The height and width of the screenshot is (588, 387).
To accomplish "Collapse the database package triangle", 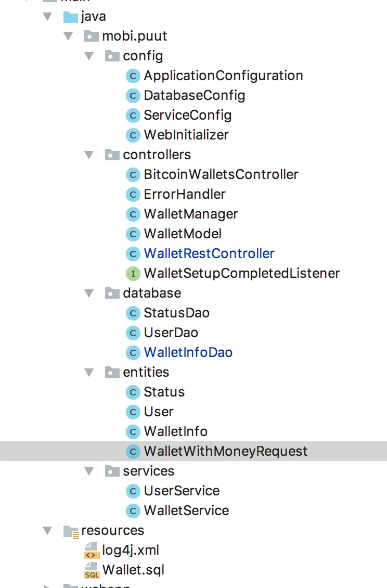I will coord(89,293).
